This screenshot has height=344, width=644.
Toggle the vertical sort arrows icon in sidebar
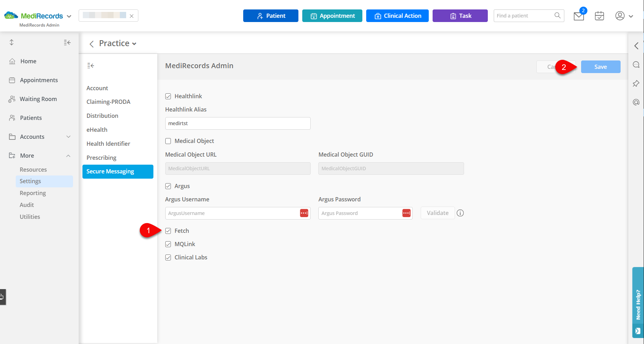coord(12,42)
